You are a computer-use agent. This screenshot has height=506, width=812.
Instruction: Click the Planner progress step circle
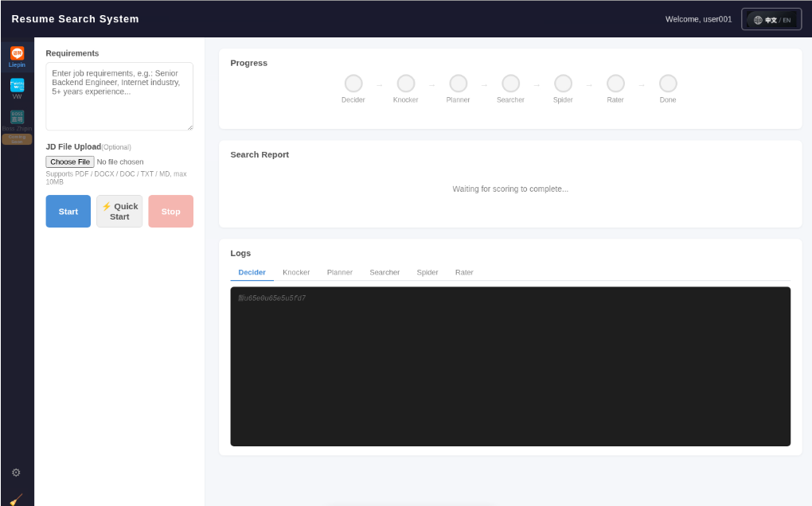tap(458, 84)
